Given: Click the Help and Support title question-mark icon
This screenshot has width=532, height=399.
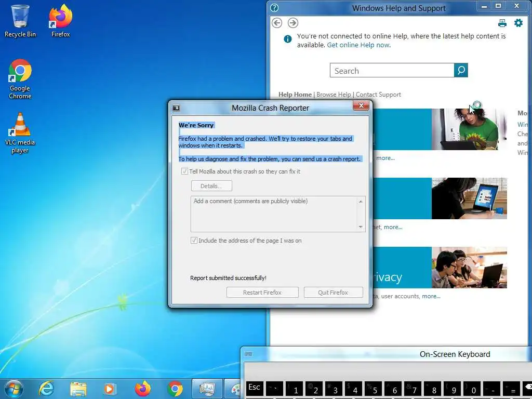Looking at the screenshot, I should (274, 8).
